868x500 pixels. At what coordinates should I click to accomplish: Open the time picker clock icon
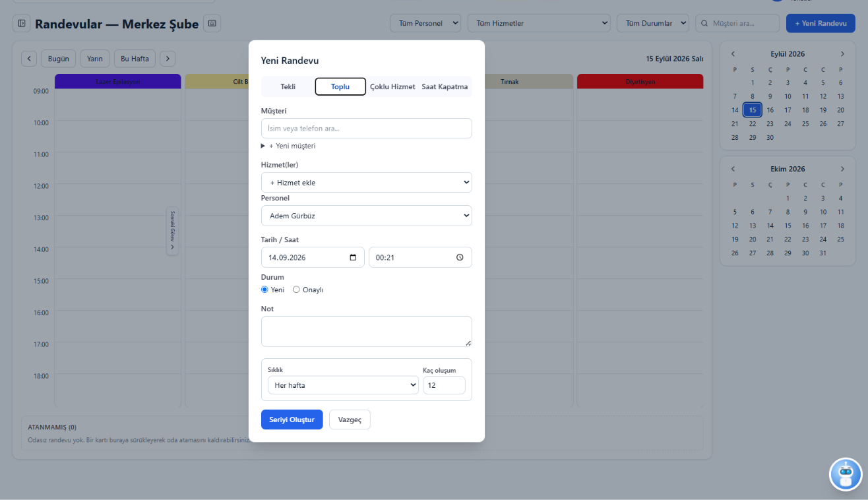[x=460, y=257]
